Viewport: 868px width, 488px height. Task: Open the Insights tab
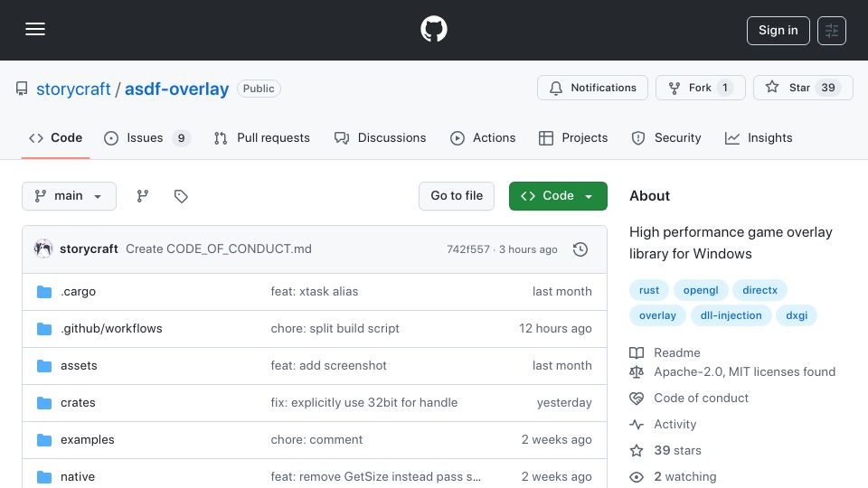tap(759, 137)
